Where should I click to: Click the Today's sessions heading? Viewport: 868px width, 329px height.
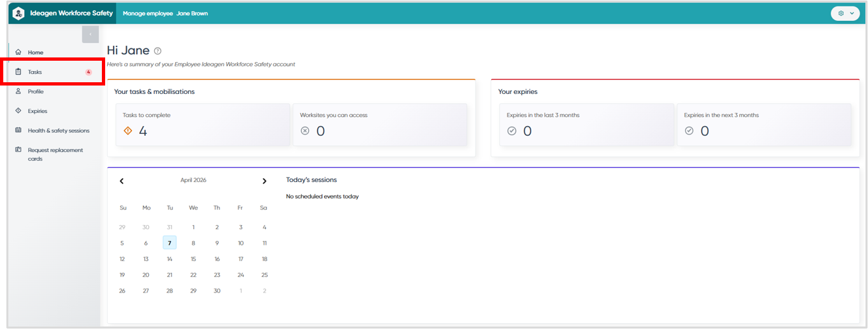click(x=312, y=180)
